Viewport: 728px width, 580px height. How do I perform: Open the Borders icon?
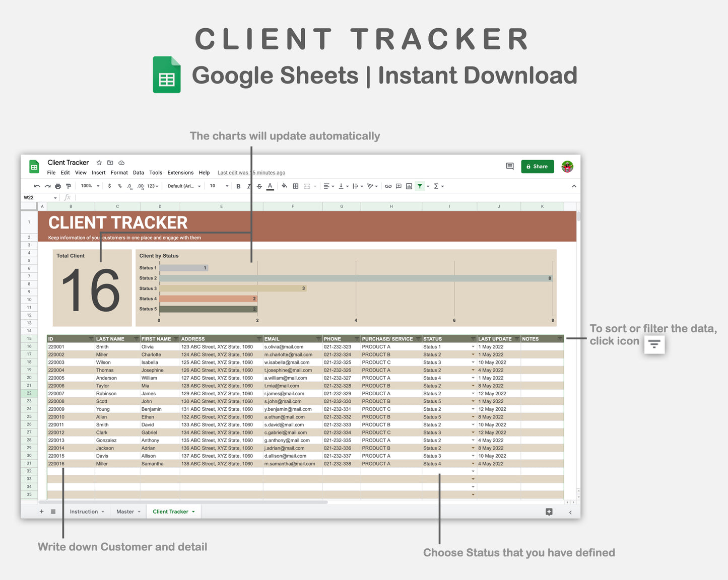(295, 186)
